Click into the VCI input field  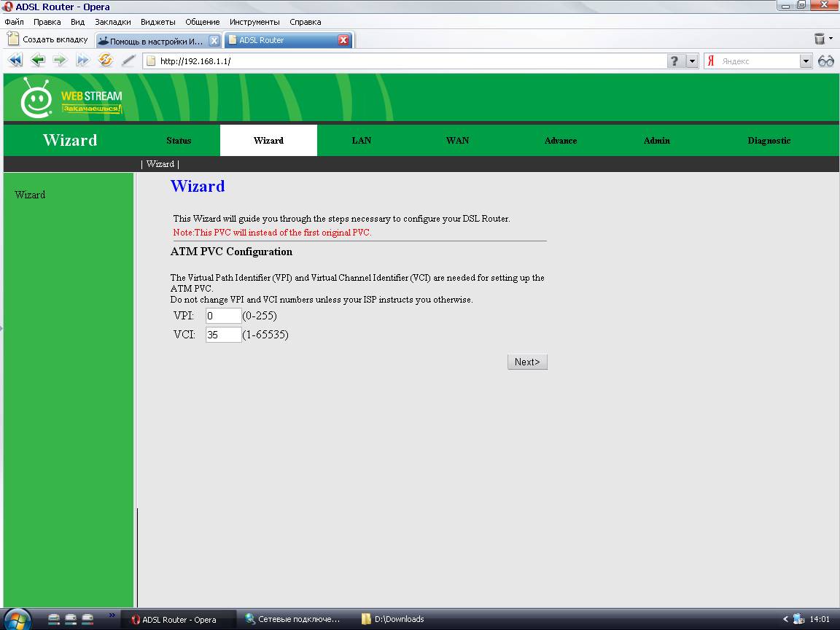pos(223,335)
